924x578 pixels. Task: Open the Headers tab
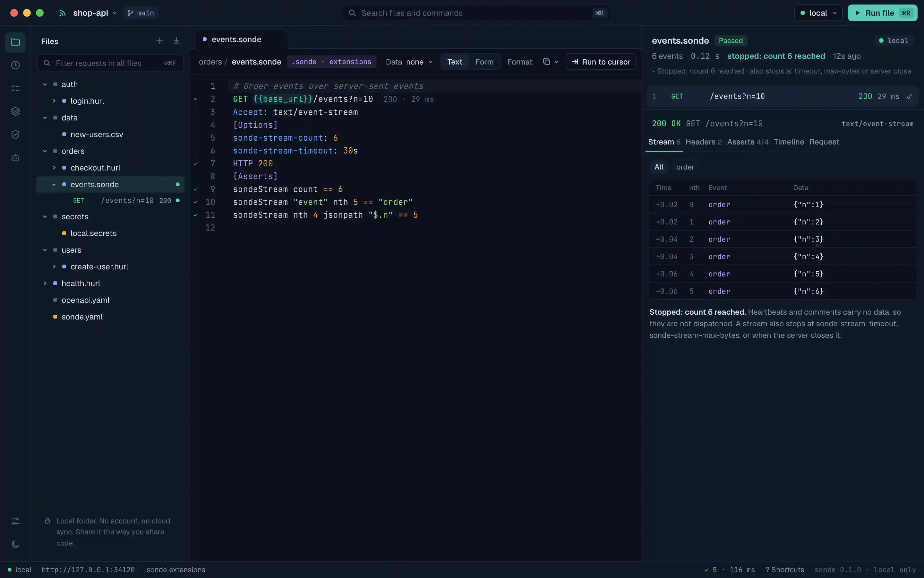(x=703, y=142)
